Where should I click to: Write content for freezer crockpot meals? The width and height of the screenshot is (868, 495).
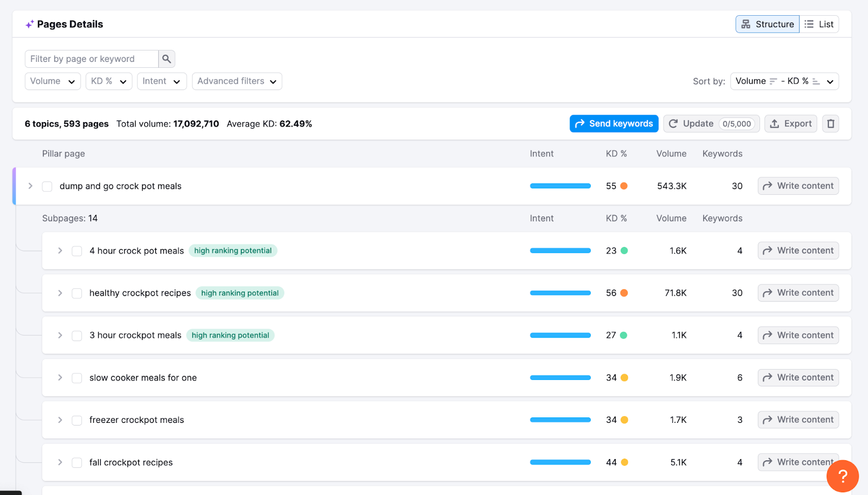(x=799, y=420)
